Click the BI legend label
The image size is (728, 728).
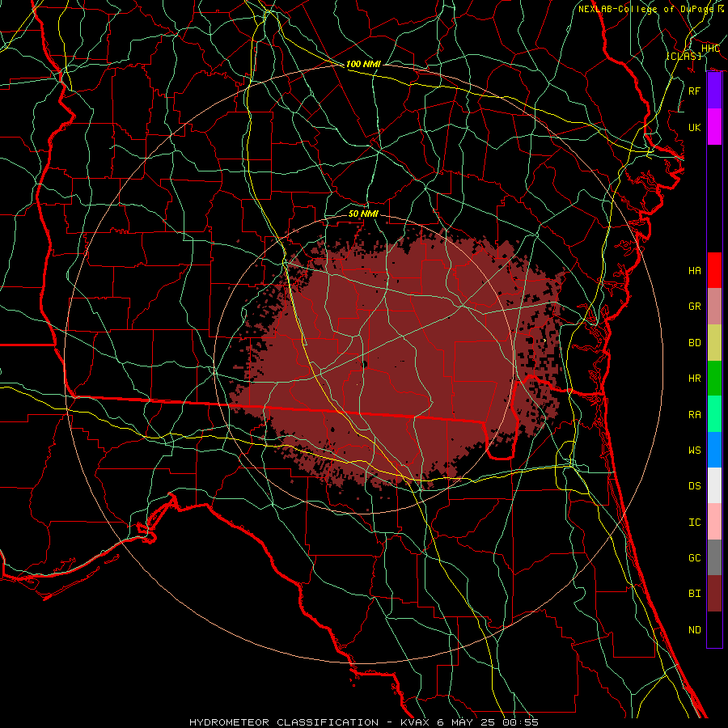pos(695,594)
